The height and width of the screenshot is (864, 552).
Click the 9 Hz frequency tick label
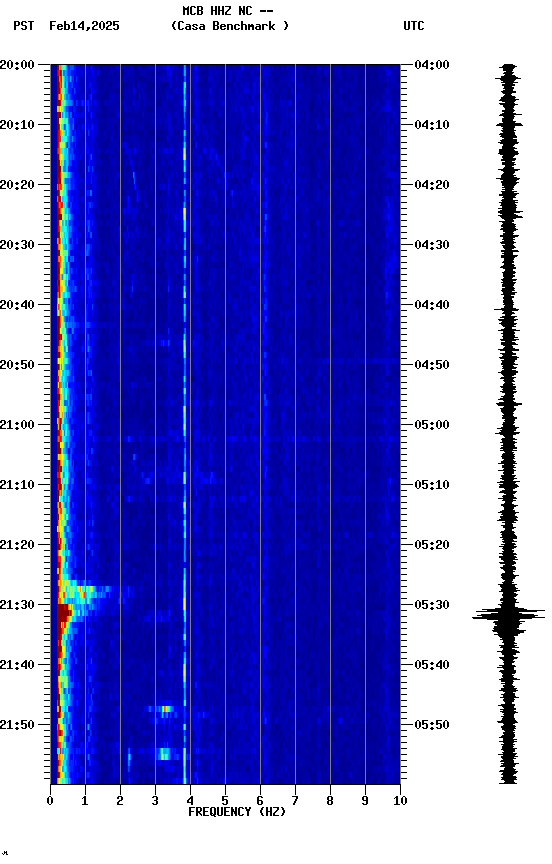coord(365,801)
